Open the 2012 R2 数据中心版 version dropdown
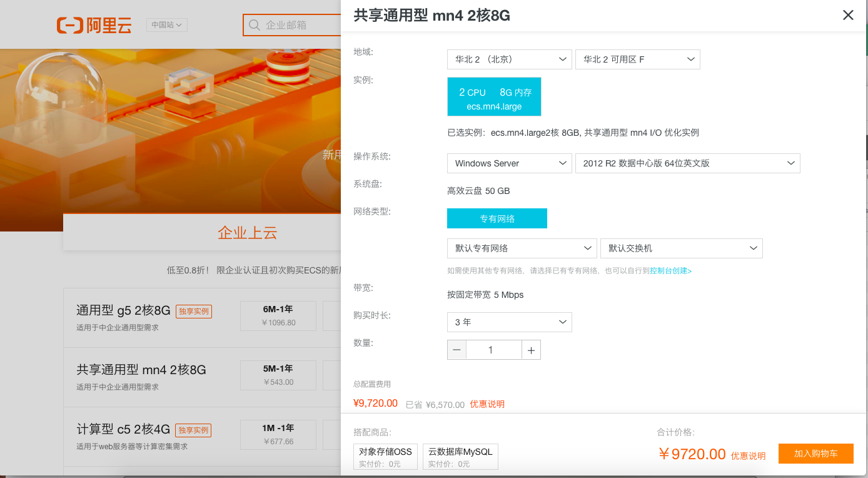868x478 pixels. pos(688,163)
